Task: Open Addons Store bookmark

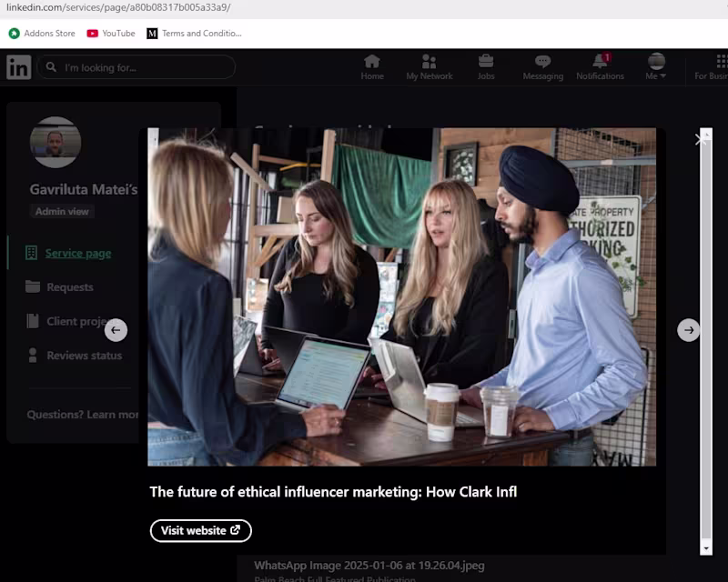Action: point(42,34)
